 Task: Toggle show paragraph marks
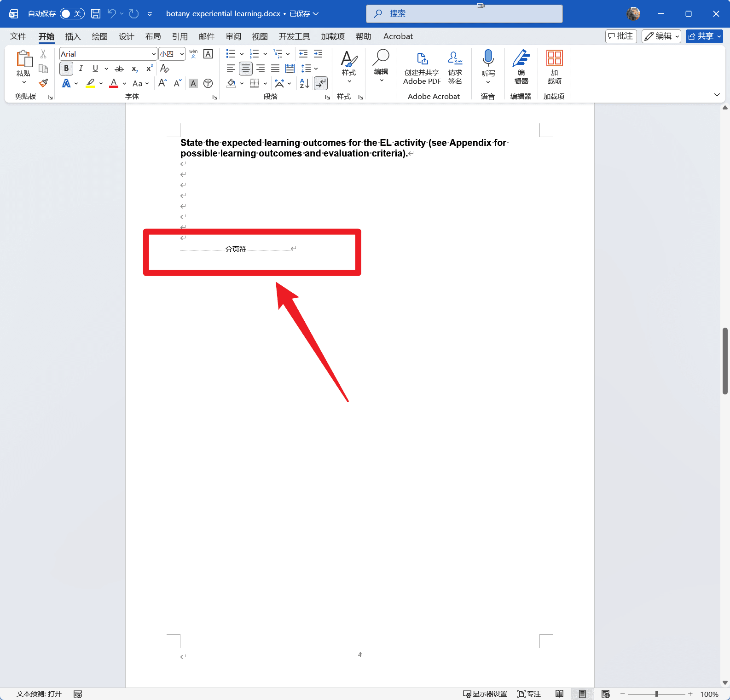point(321,83)
